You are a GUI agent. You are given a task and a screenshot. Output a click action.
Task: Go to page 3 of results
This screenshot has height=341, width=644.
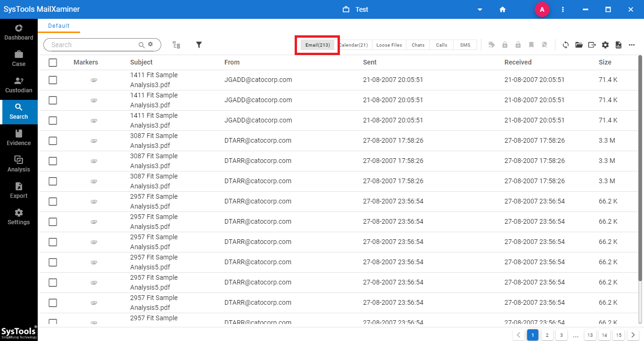[x=561, y=335]
